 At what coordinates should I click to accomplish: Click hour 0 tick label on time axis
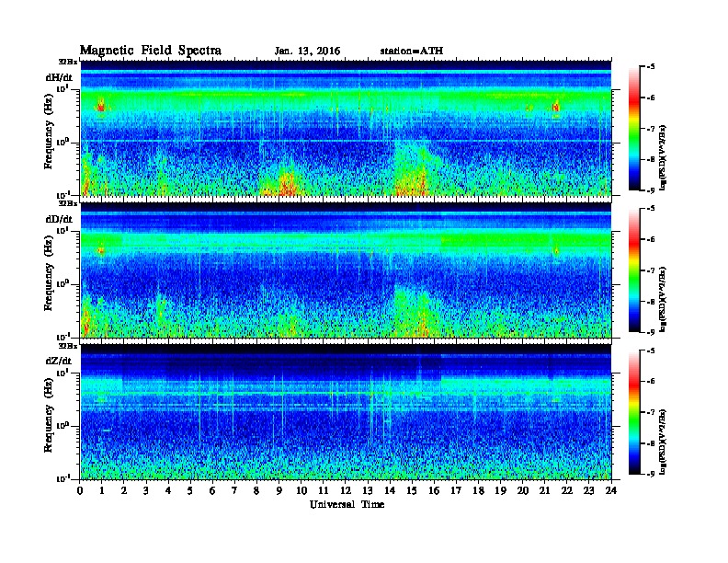click(x=80, y=490)
